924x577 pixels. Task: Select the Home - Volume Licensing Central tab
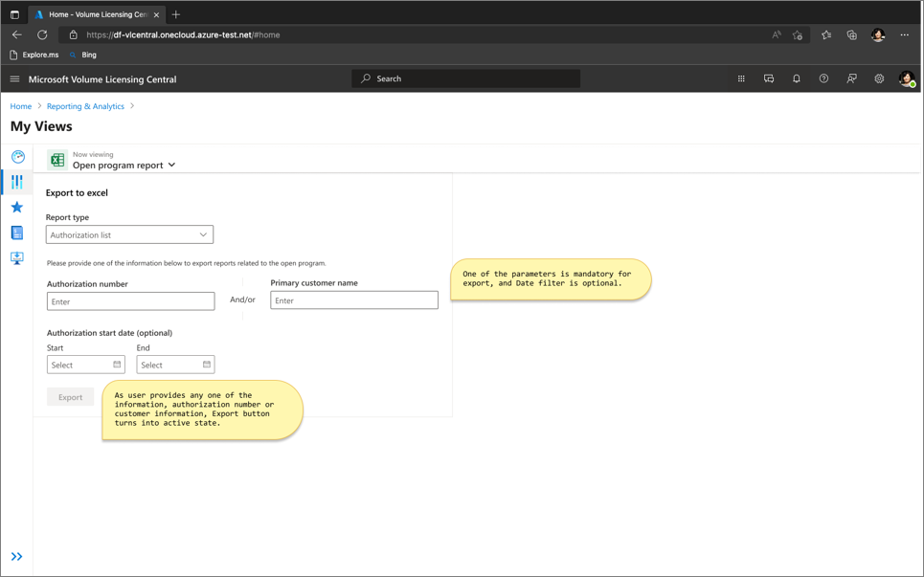pos(98,14)
